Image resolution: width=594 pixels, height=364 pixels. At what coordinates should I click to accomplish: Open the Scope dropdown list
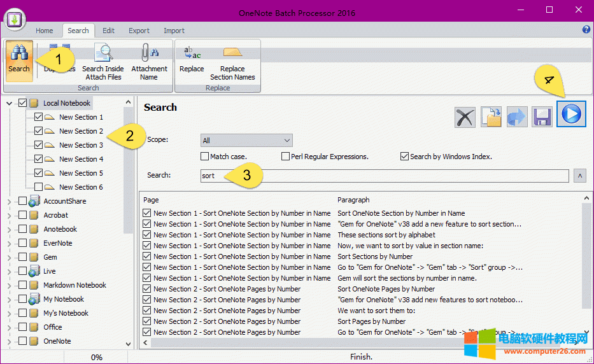click(246, 141)
